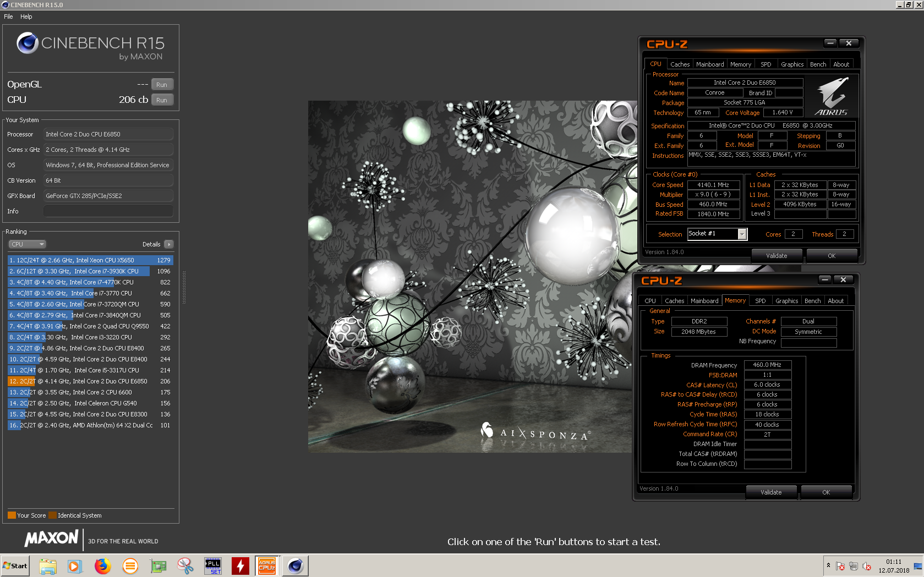This screenshot has width=924, height=577.
Task: Open Bench tab in upper CPU-Z window
Action: (818, 64)
